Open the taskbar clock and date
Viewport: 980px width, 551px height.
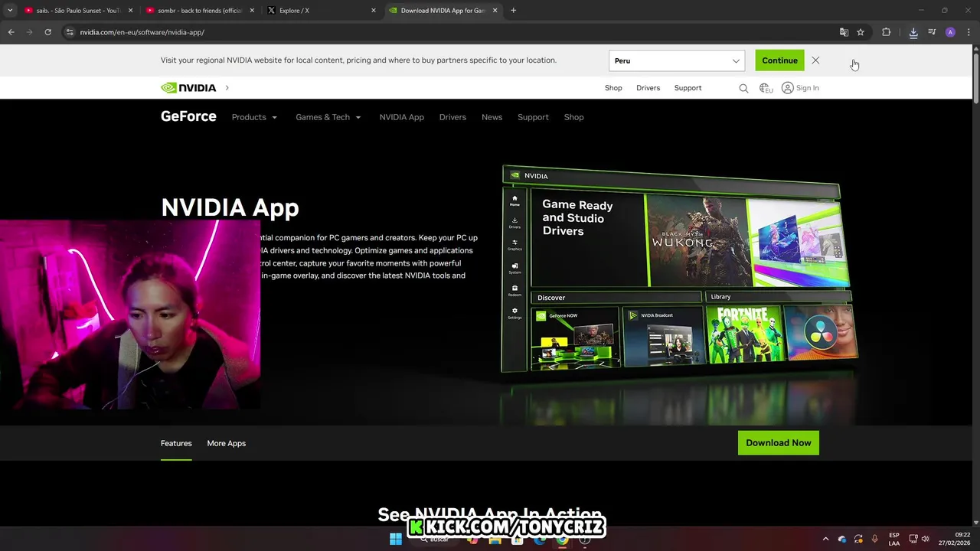(955, 539)
